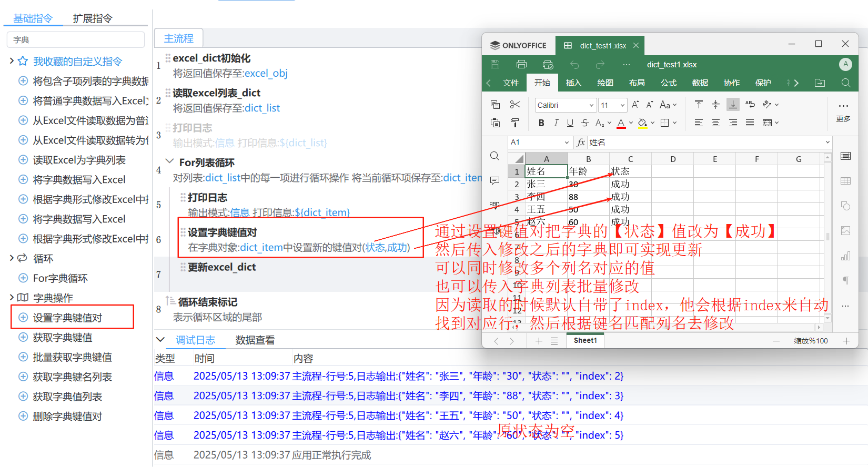This screenshot has height=467, width=868.
Task: Click the Find magnifier in left sidebar
Action: 494,156
